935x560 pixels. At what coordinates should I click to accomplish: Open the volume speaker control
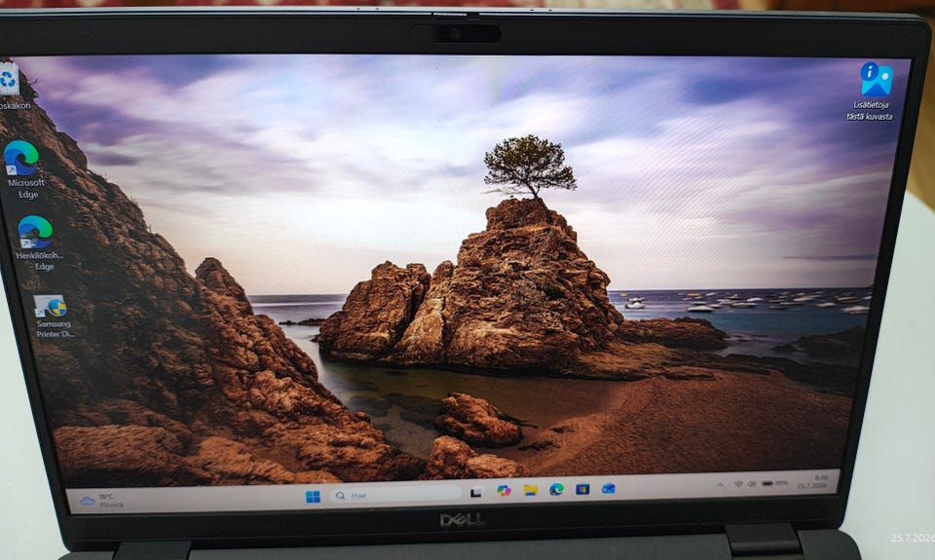pyautogui.click(x=753, y=484)
